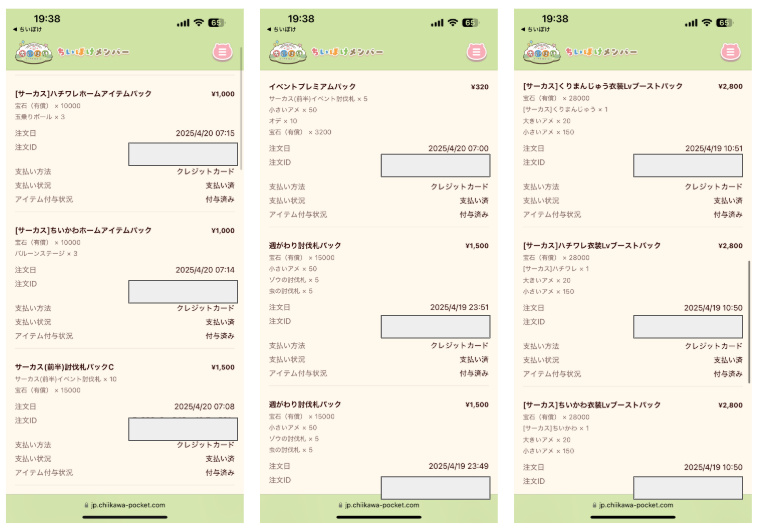Grab the scrollbar thumb in right screenshot

749,321
